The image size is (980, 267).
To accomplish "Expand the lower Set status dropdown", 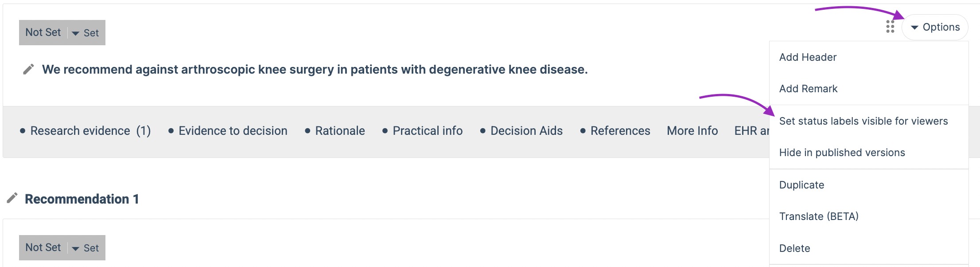I will pos(86,248).
